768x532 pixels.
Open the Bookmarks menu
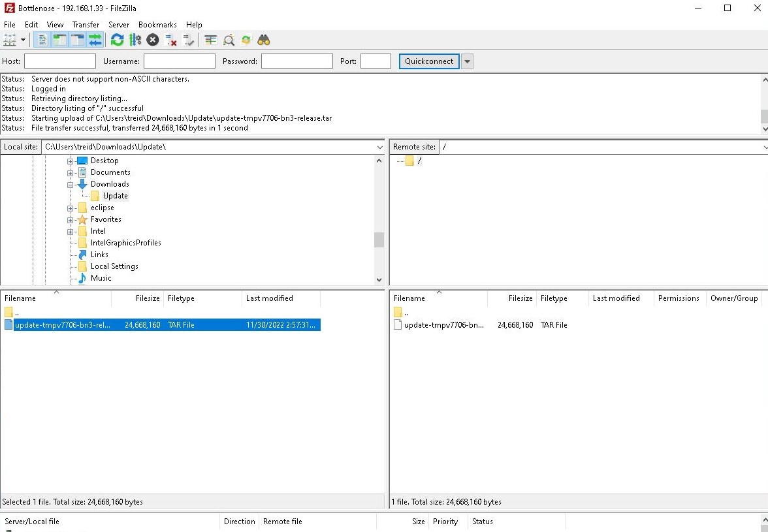pyautogui.click(x=158, y=24)
